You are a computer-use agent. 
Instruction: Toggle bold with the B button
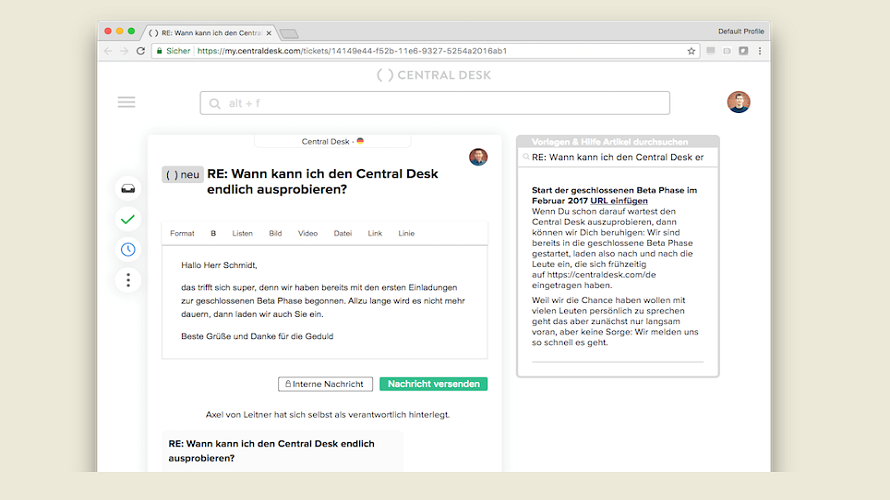[213, 233]
